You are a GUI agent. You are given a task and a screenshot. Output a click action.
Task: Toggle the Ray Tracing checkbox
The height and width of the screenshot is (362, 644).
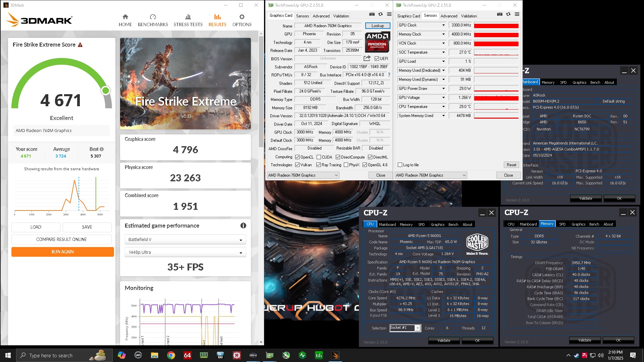[318, 165]
